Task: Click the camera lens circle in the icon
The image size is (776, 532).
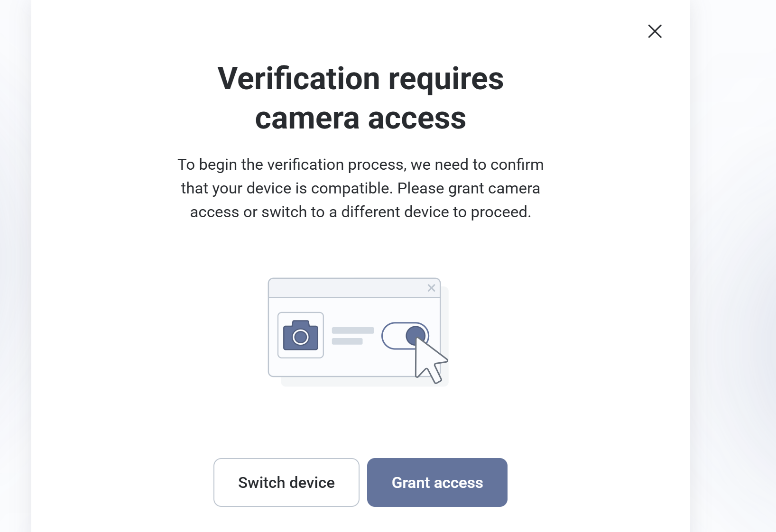Action: point(300,337)
